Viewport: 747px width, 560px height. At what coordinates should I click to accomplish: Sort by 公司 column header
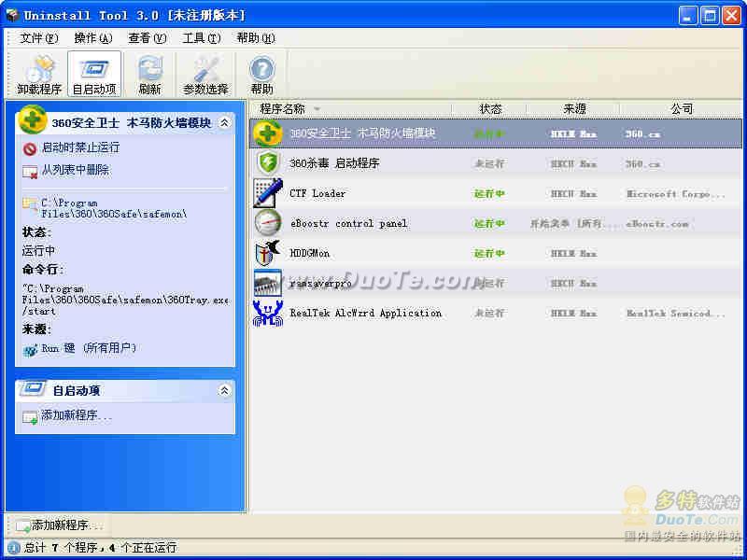[x=682, y=109]
